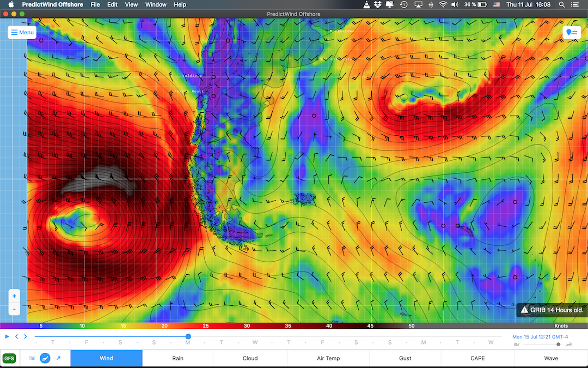Open the PredictWind Offshore app menu

click(x=52, y=4)
